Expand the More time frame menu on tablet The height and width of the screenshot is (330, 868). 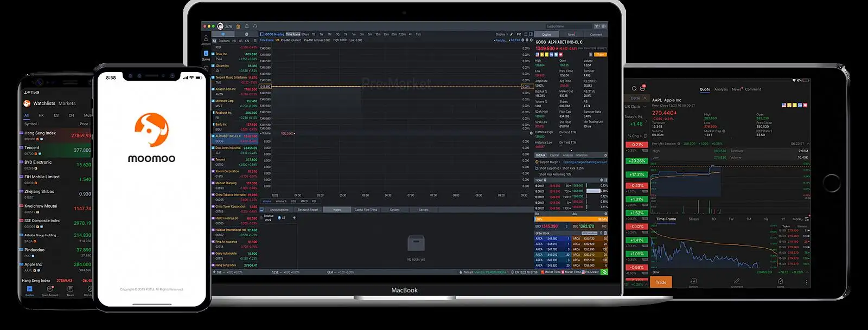point(797,219)
